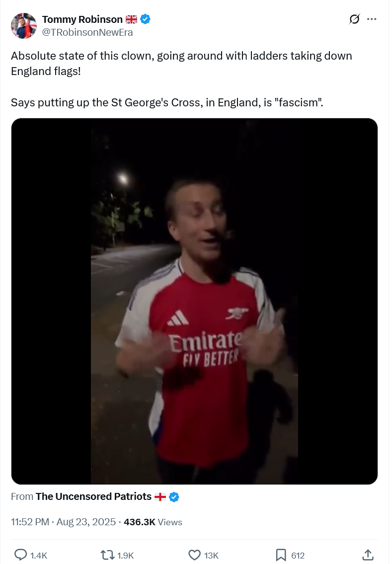The width and height of the screenshot is (392, 564).
Task: Open the @TRobinsonNewEra handle link
Action: pyautogui.click(x=87, y=32)
